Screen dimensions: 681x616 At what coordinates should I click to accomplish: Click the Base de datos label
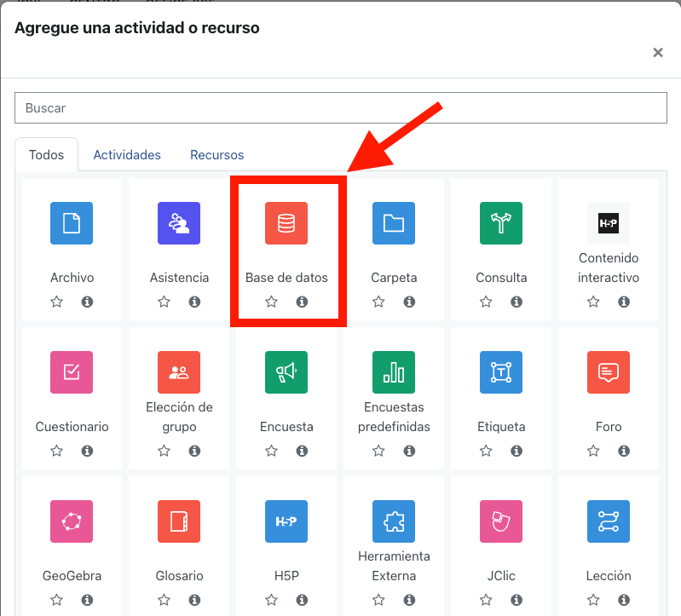286,278
